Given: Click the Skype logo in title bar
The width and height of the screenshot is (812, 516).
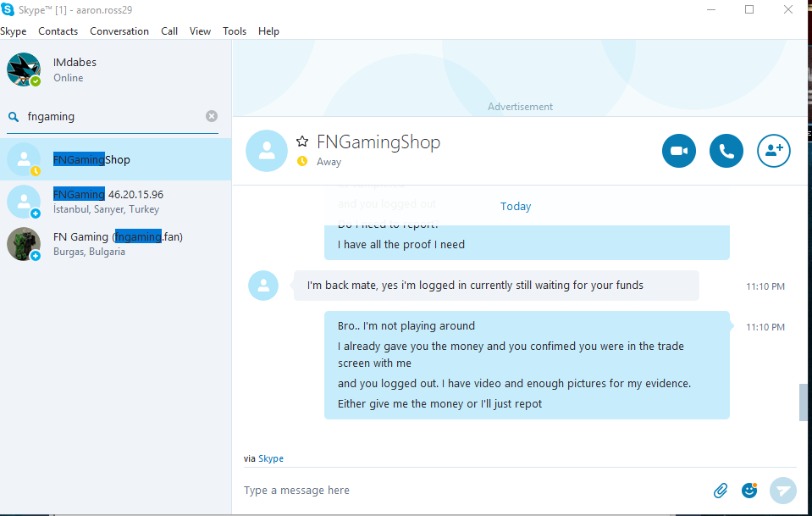Looking at the screenshot, I should pos(8,9).
